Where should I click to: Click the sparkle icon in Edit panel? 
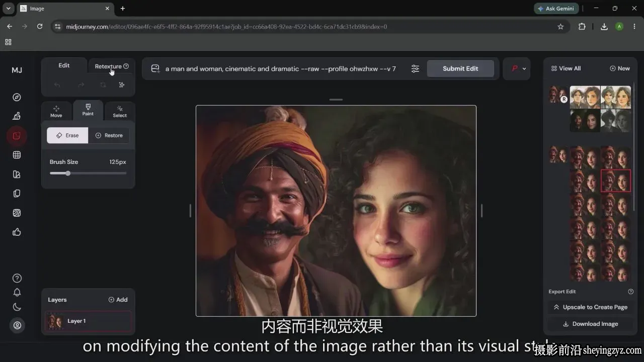[121, 85]
